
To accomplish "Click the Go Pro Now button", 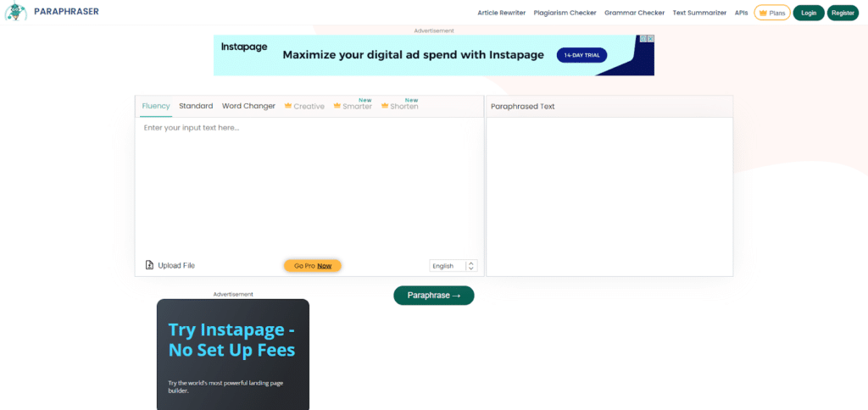I will click(x=313, y=266).
